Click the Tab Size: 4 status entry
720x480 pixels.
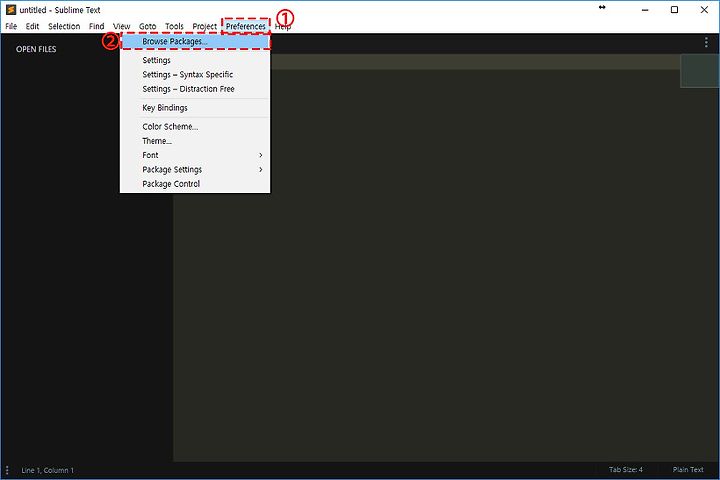coord(626,469)
